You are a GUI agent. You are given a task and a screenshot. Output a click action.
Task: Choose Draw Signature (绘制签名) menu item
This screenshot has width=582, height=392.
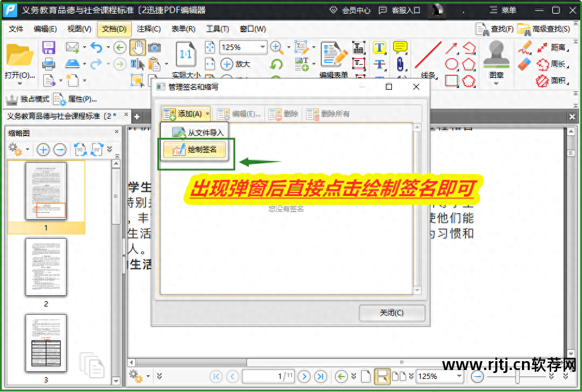tap(195, 150)
